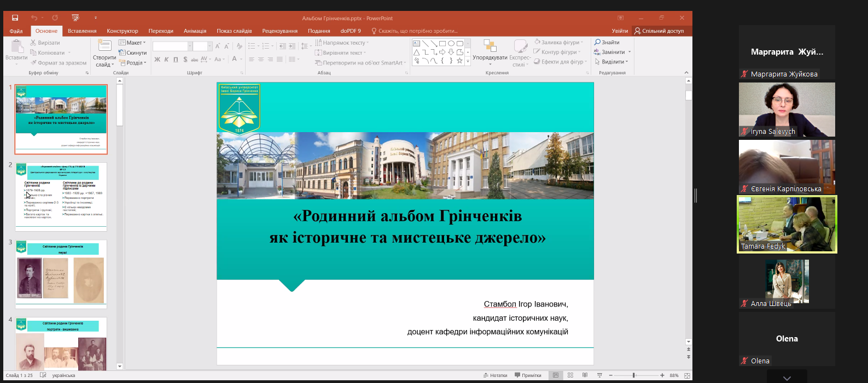868x383 pixels.
Task: Open the slide sorter view icon
Action: click(x=570, y=375)
